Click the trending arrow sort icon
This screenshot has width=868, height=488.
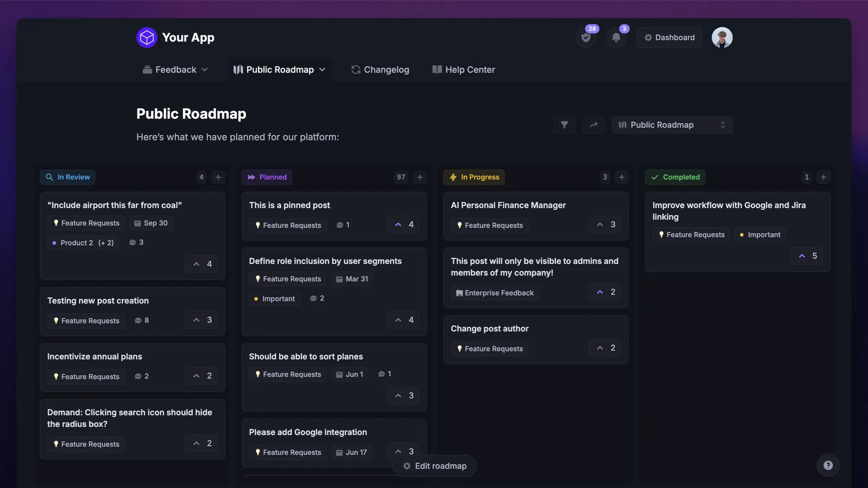593,125
